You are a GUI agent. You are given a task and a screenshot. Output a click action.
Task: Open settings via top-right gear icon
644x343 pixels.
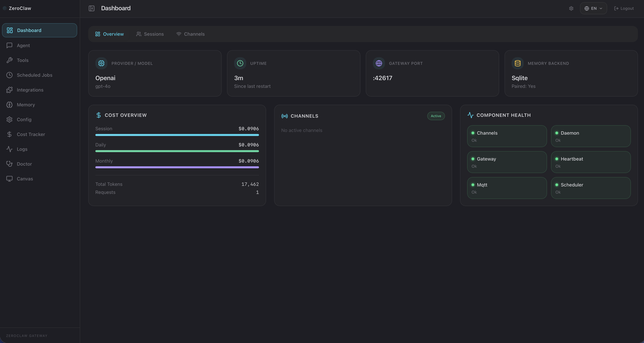[571, 8]
